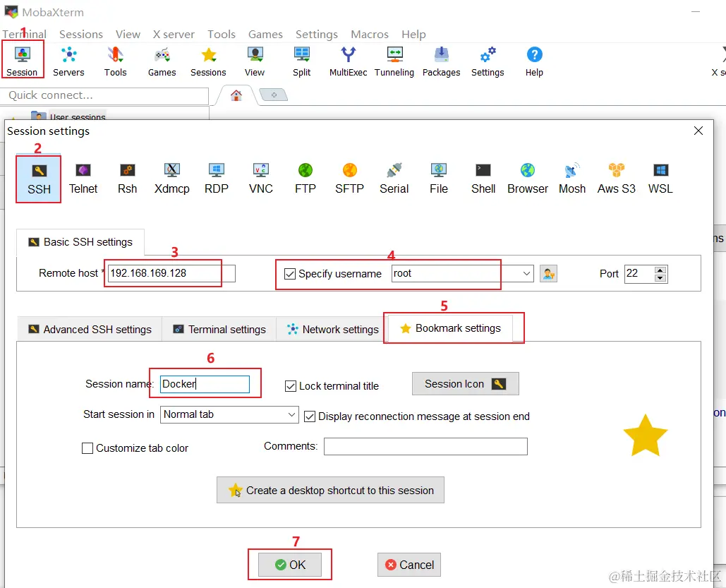Select the Browser session type

point(527,179)
